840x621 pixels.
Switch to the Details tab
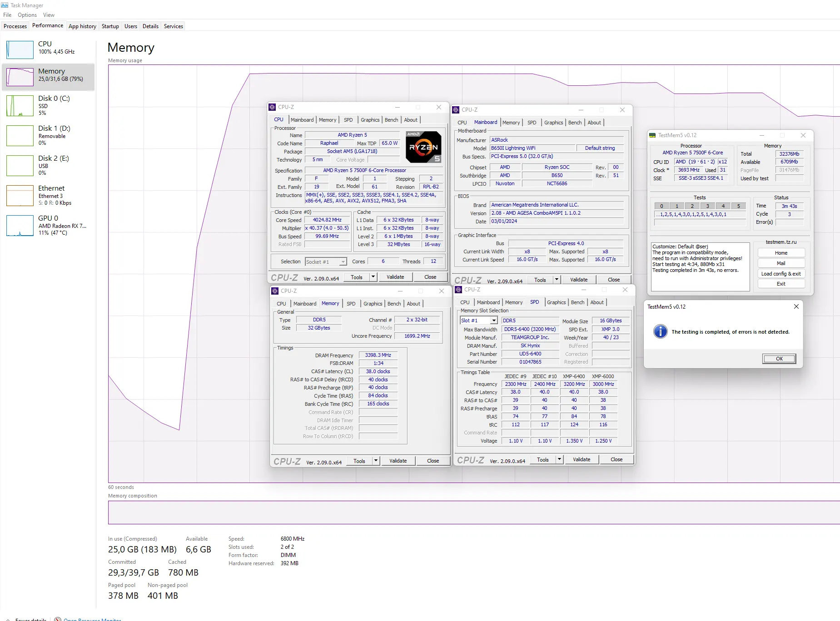click(x=150, y=26)
